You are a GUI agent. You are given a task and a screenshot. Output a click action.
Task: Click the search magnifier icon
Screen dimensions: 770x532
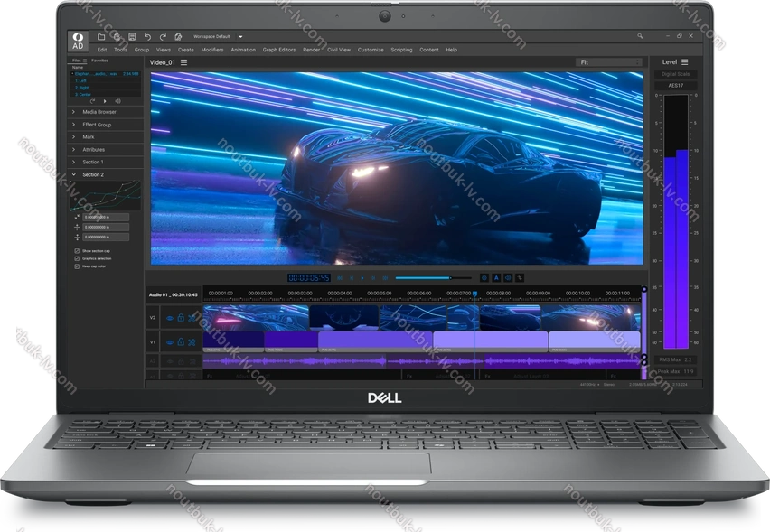tap(640, 36)
